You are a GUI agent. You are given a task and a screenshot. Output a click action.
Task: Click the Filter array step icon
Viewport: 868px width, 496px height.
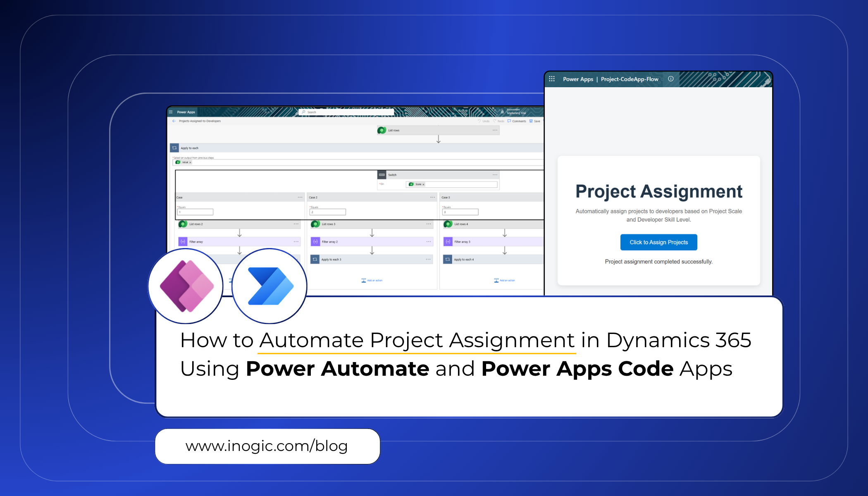click(183, 242)
